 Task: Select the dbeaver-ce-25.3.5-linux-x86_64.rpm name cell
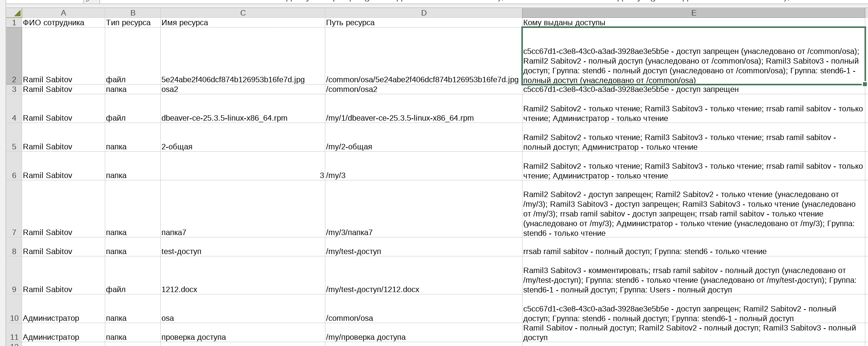243,109
